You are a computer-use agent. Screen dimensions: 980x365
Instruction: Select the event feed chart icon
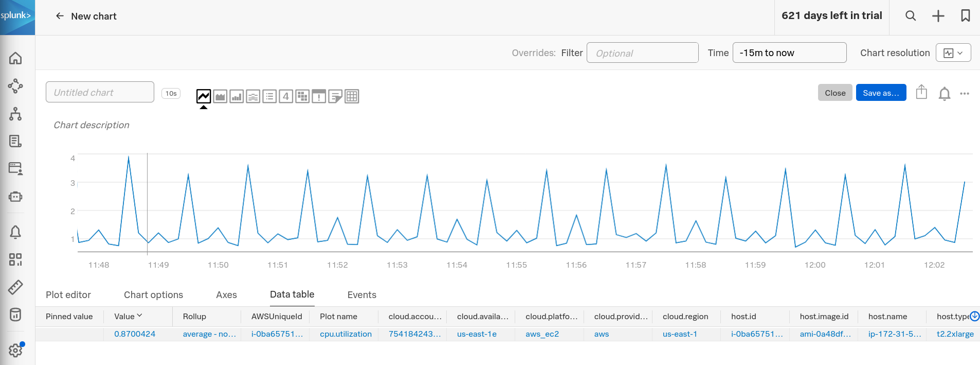coord(319,96)
